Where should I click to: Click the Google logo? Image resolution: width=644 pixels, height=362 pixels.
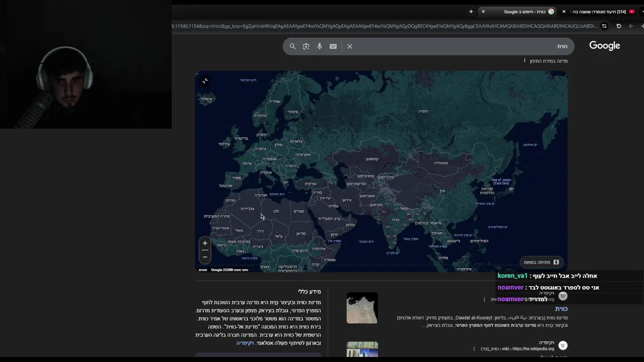(x=604, y=46)
